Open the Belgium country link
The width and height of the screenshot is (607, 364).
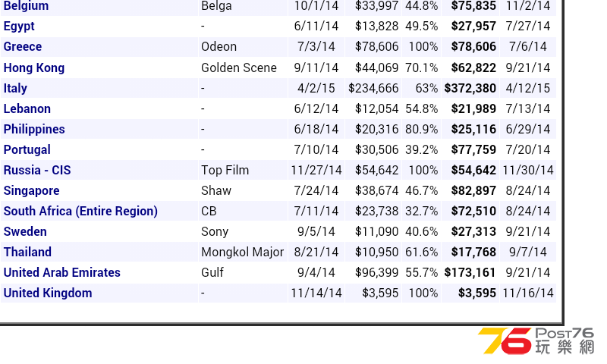26,6
